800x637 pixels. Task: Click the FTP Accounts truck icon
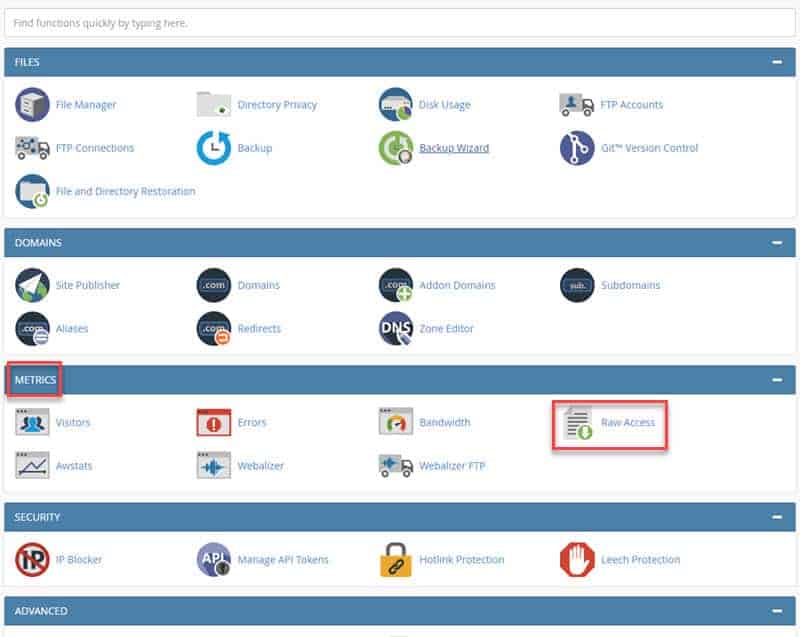(577, 105)
